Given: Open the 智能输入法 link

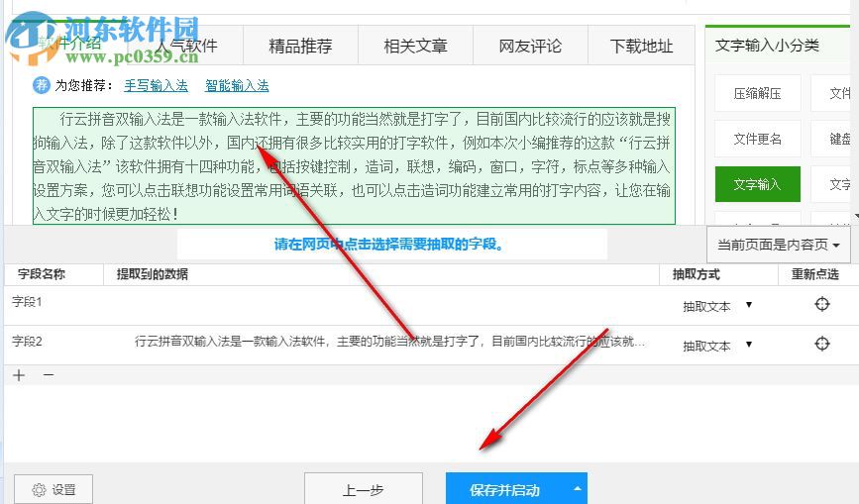Looking at the screenshot, I should 237,85.
